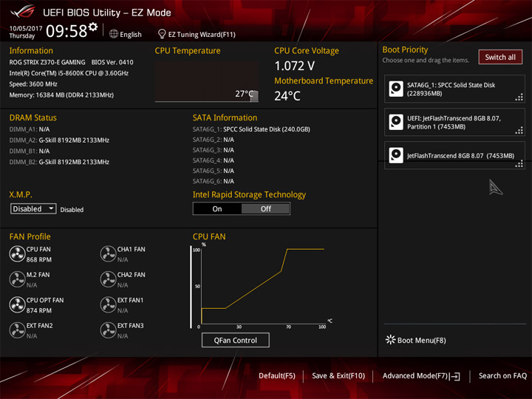This screenshot has width=532, height=399.
Task: Click the 24°C motherboard temperature value
Action: (287, 96)
